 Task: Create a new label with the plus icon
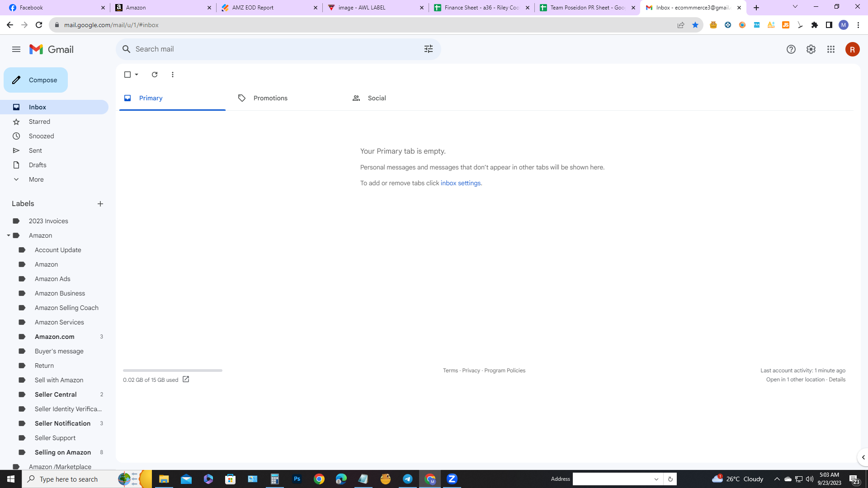click(100, 204)
